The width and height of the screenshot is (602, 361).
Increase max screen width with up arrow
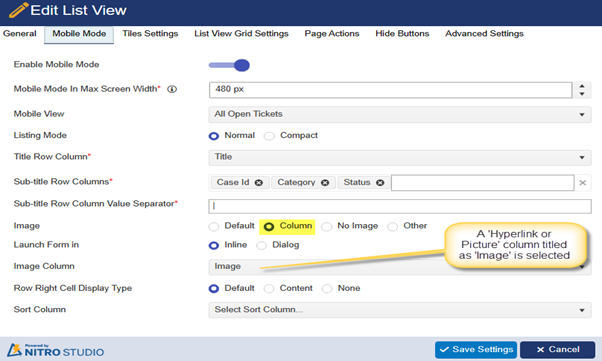[582, 86]
